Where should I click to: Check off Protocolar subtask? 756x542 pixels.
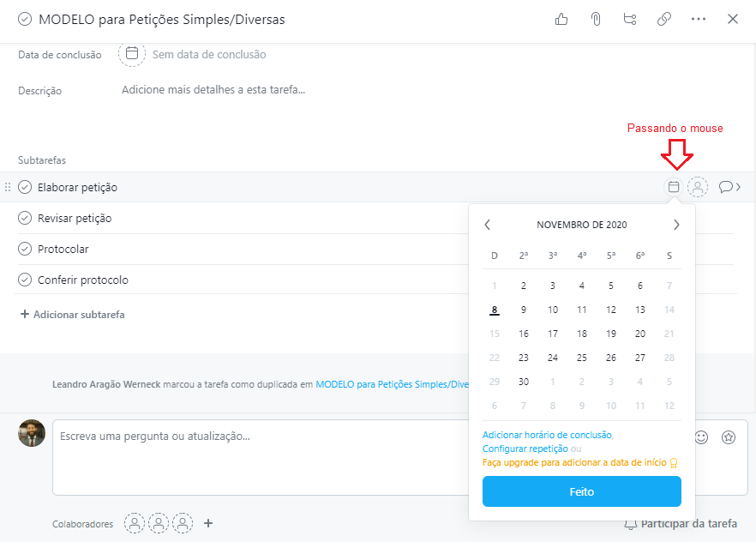[25, 250]
